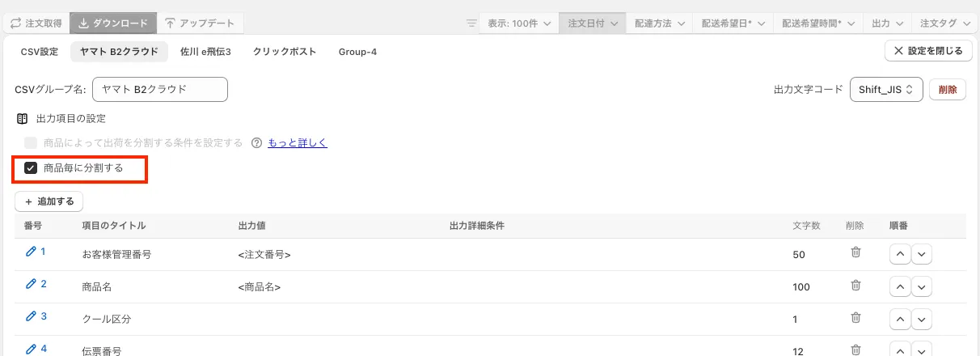Select the クリックポスト tab
This screenshot has height=356, width=980.
(x=285, y=52)
